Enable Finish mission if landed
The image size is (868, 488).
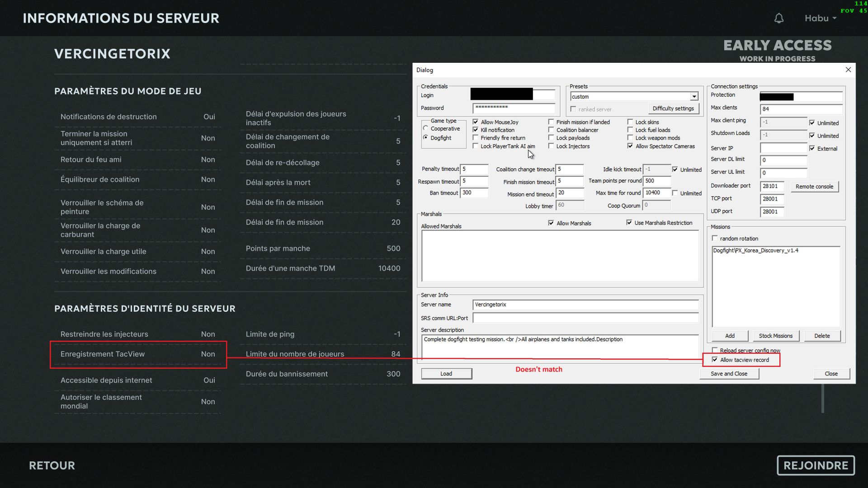(x=551, y=122)
